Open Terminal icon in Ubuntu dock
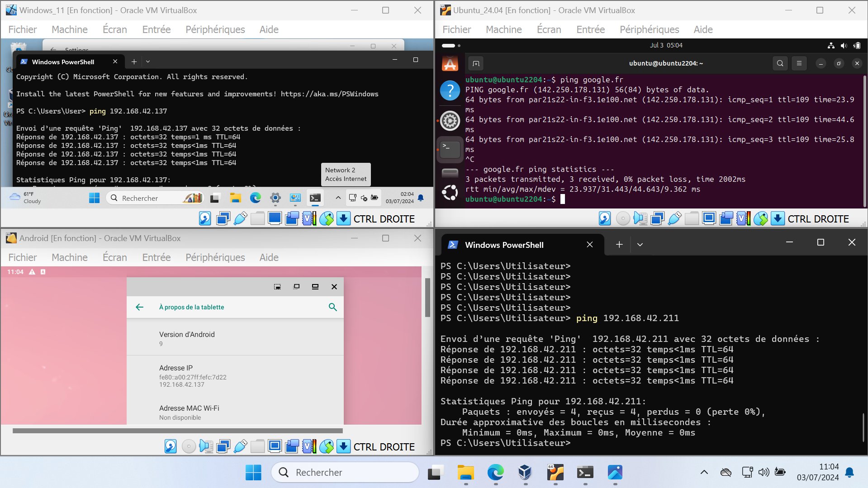The width and height of the screenshot is (868, 488). click(450, 149)
